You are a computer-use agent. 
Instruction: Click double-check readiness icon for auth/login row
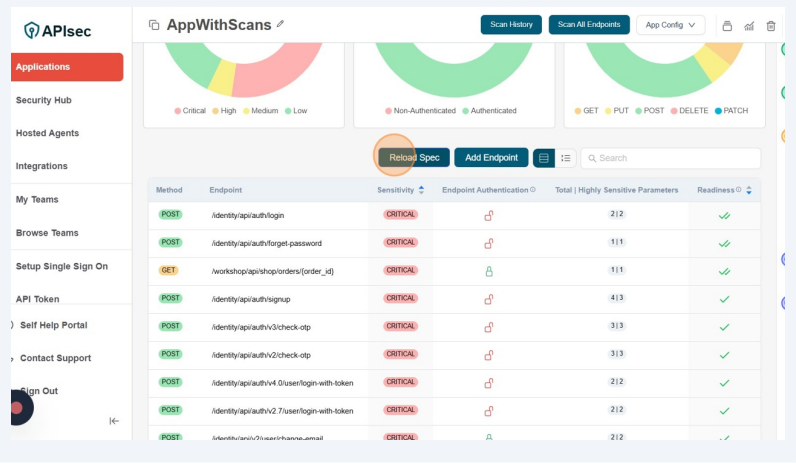click(x=724, y=216)
